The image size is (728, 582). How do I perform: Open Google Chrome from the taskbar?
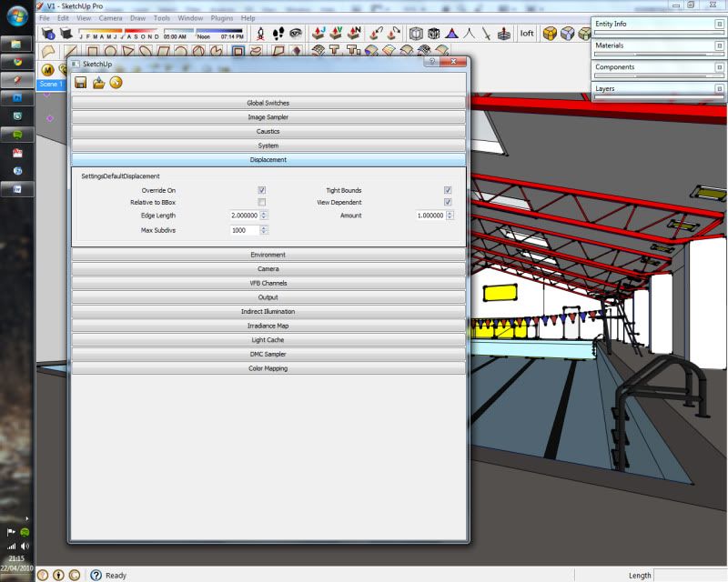pyautogui.click(x=17, y=62)
